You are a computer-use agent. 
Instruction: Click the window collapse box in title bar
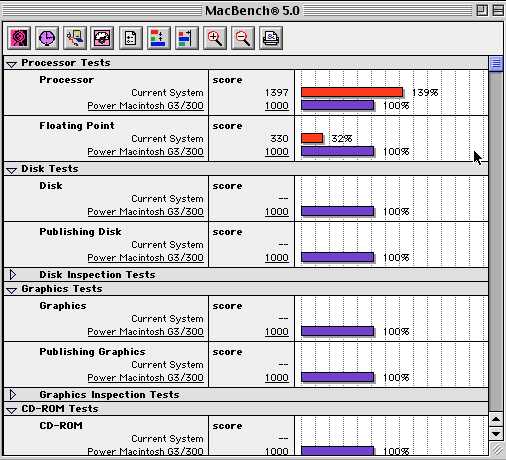[x=498, y=10]
